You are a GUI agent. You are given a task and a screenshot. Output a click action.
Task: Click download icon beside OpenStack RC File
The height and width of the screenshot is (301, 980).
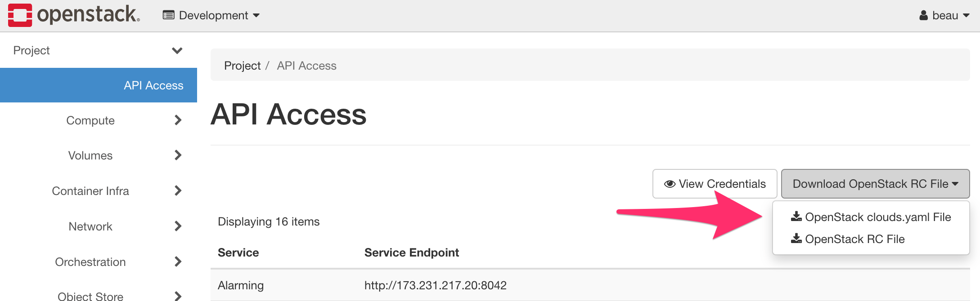tap(796, 239)
